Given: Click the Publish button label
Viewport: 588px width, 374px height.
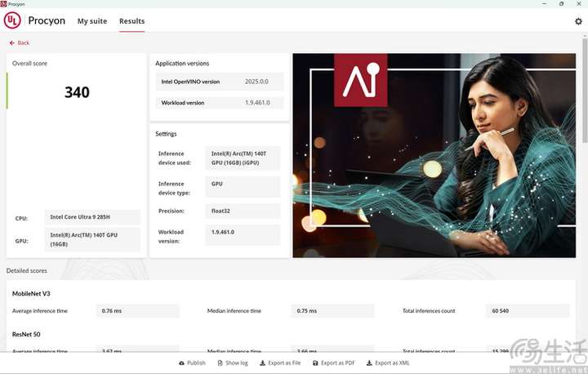Looking at the screenshot, I should click(196, 363).
